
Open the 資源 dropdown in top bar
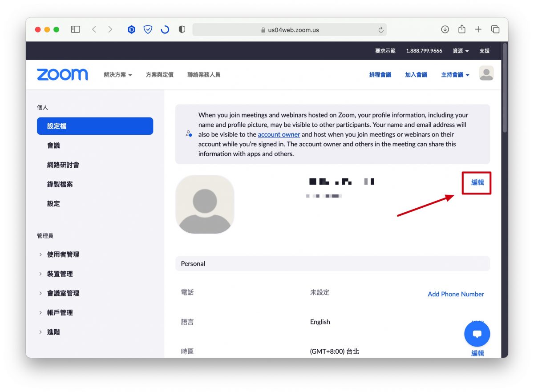coord(461,51)
